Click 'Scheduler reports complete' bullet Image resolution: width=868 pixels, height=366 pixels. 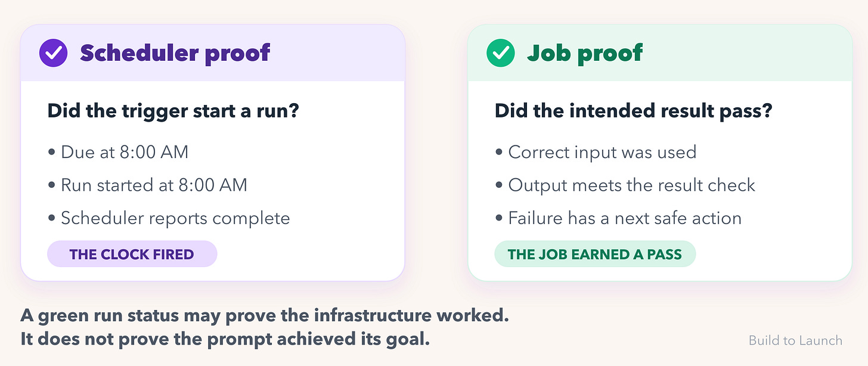click(169, 218)
